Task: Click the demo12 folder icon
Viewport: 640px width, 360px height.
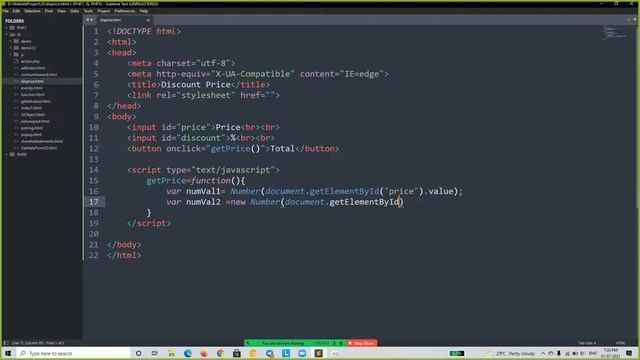Action: coord(16,48)
